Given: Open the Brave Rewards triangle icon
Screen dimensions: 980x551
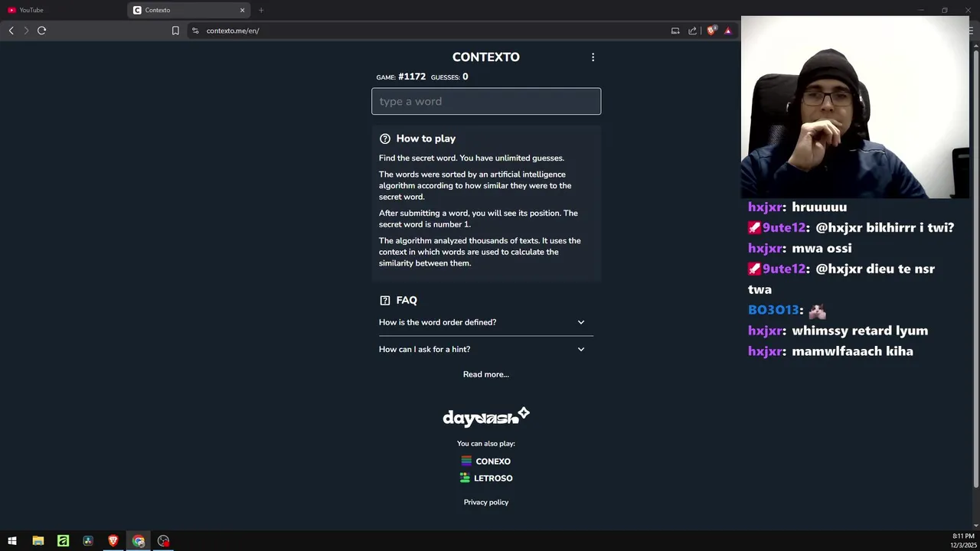Looking at the screenshot, I should (728, 31).
